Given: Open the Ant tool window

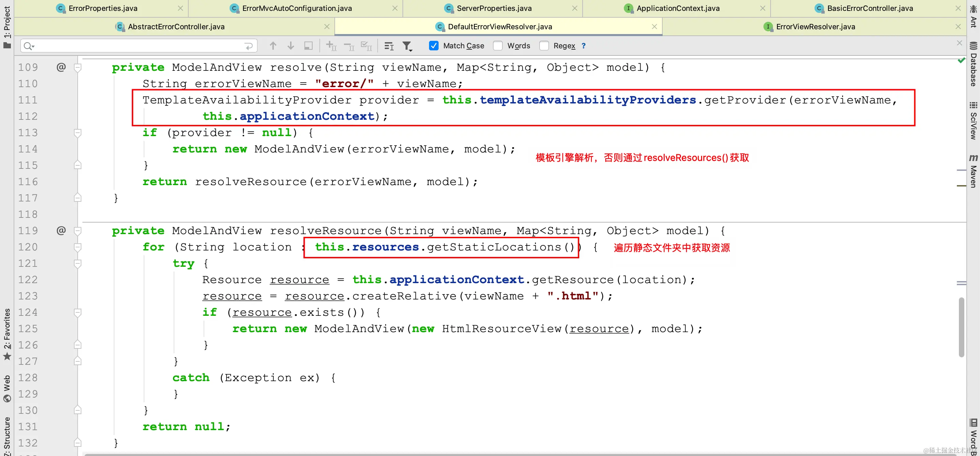Looking at the screenshot, I should [x=973, y=16].
